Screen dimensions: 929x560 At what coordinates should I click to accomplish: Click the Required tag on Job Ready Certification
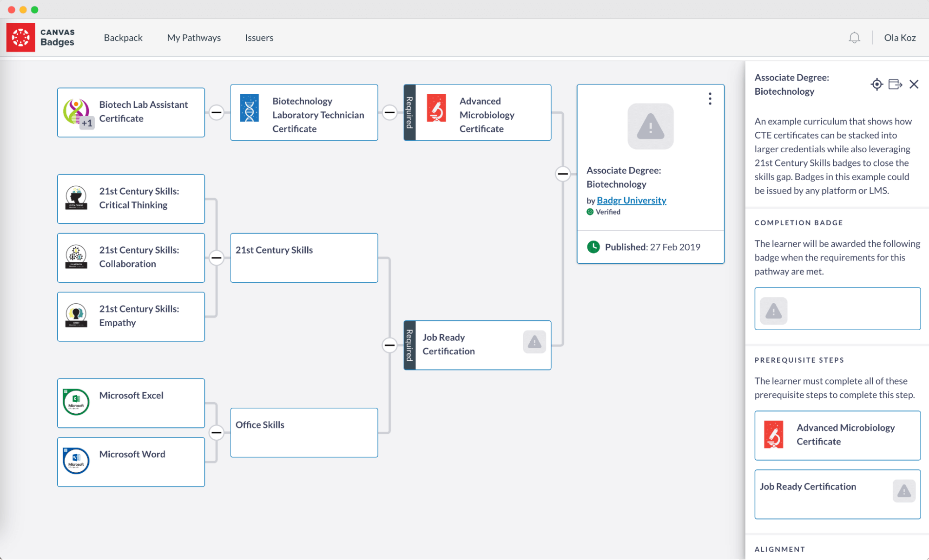point(409,345)
